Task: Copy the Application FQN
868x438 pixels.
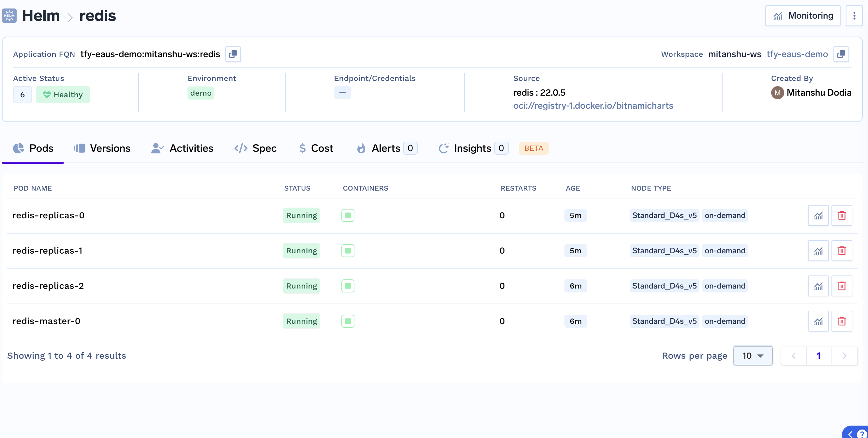Action: (233, 54)
